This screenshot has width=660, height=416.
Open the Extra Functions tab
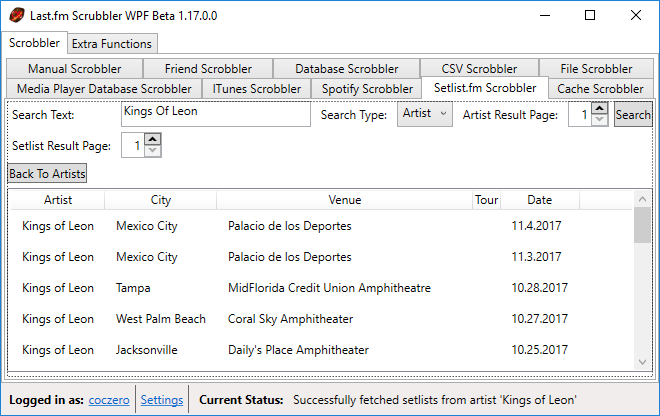112,44
